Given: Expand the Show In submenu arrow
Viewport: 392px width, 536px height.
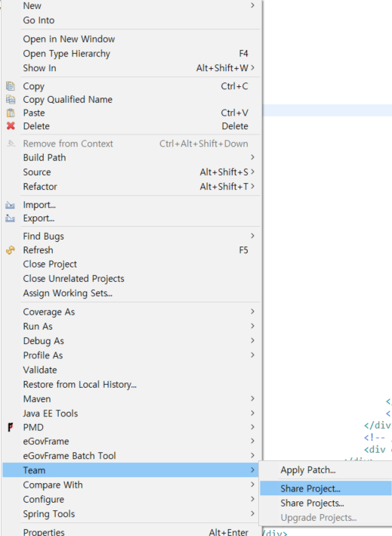Looking at the screenshot, I should pyautogui.click(x=252, y=68).
